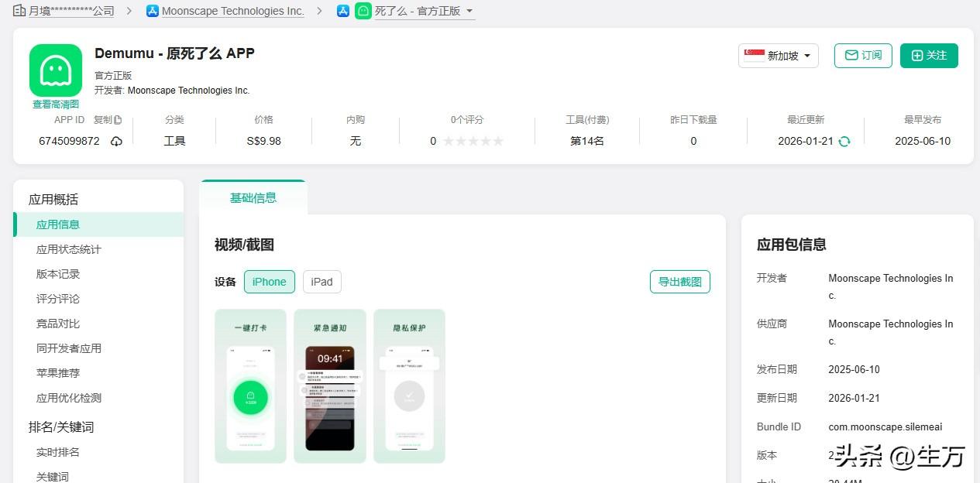Click the 订阅 subscribe button
The image size is (980, 483).
(x=863, y=56)
